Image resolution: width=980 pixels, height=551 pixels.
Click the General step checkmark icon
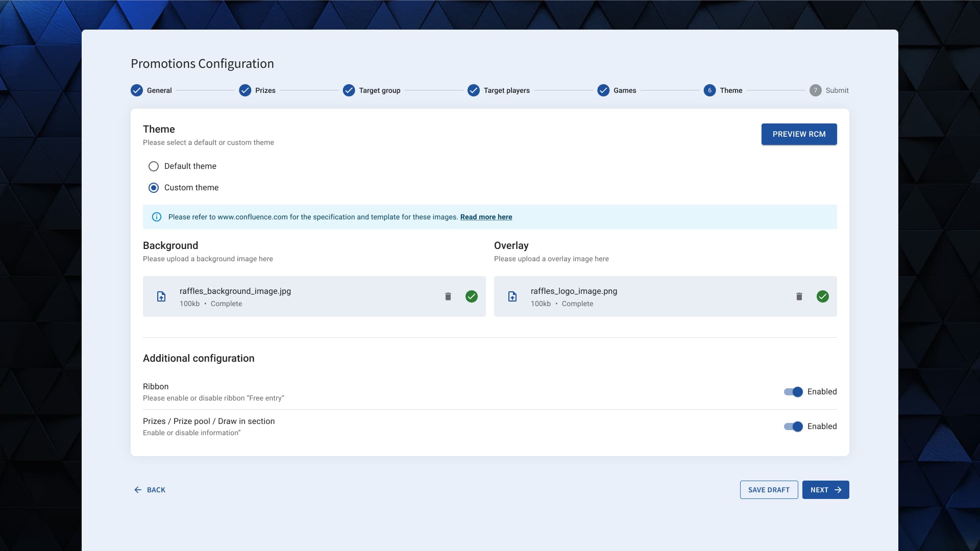pyautogui.click(x=137, y=90)
